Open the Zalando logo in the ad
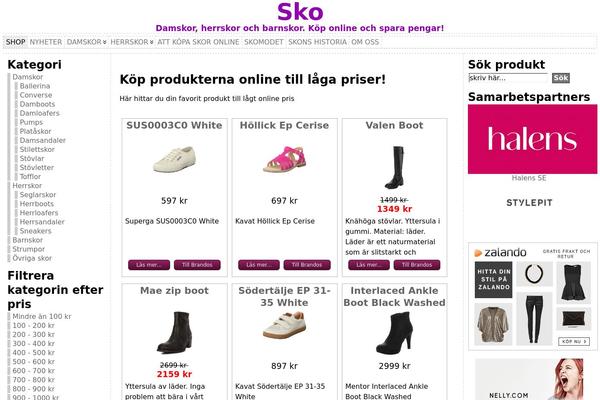The image size is (600, 400). tap(500, 253)
